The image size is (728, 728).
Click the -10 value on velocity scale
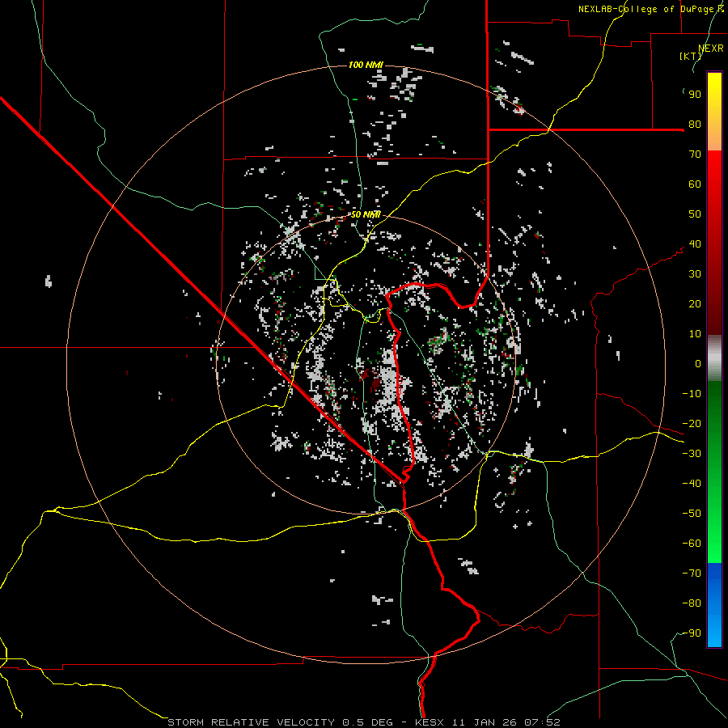point(692,394)
